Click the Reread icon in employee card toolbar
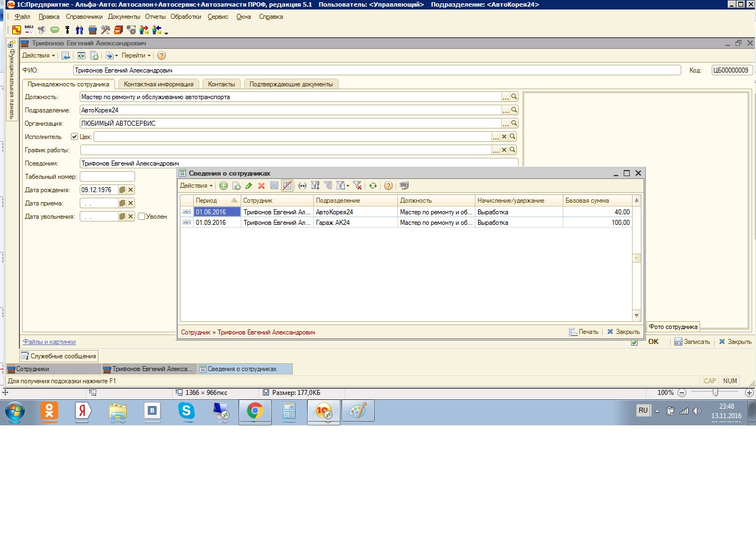The width and height of the screenshot is (756, 535). click(81, 55)
